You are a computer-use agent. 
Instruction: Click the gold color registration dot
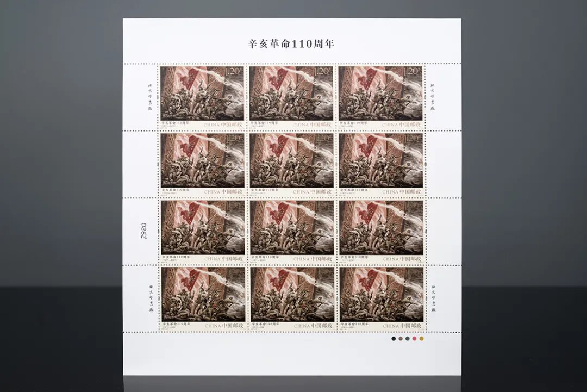[422, 339]
